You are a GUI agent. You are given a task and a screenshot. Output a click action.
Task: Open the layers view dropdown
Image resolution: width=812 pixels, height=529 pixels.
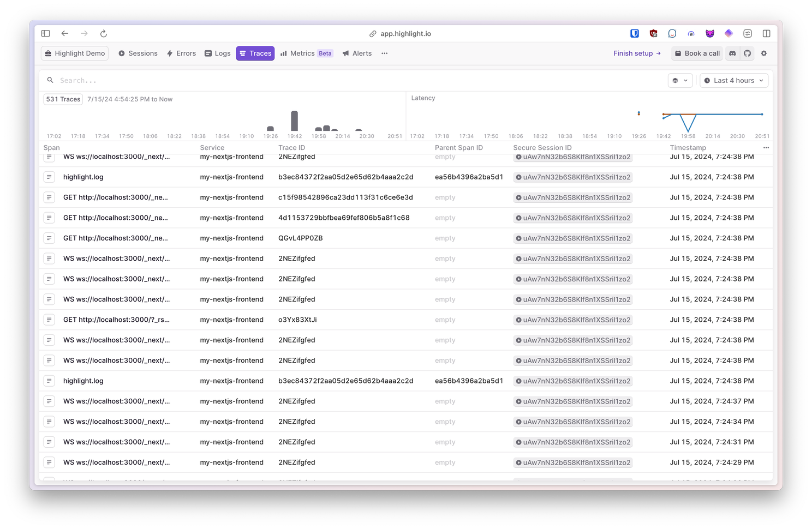[x=680, y=80]
